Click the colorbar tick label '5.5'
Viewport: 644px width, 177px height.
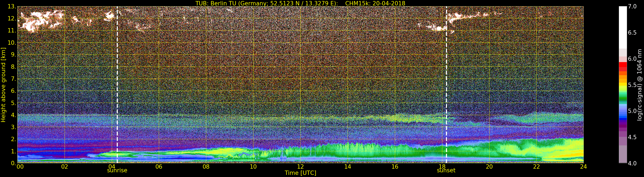tap(632, 85)
